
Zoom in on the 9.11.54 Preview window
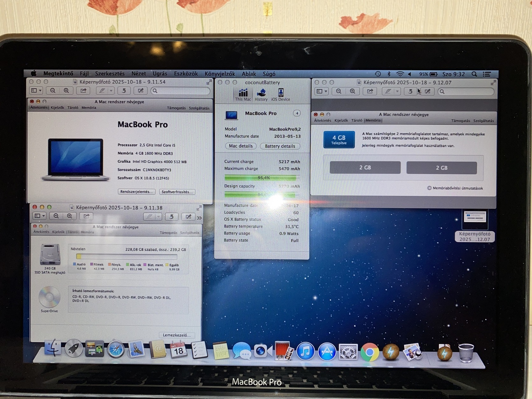pyautogui.click(x=66, y=91)
